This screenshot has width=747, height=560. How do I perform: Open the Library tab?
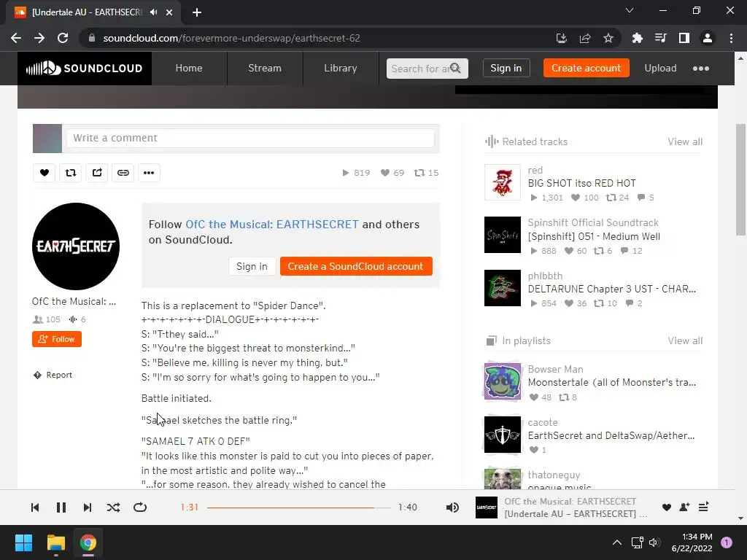point(340,69)
